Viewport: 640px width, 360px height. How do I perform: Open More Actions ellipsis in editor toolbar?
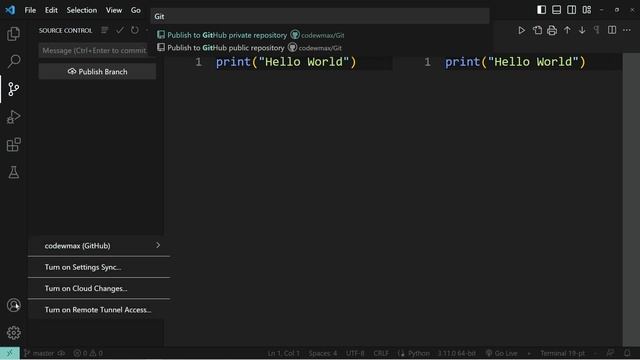click(x=627, y=30)
